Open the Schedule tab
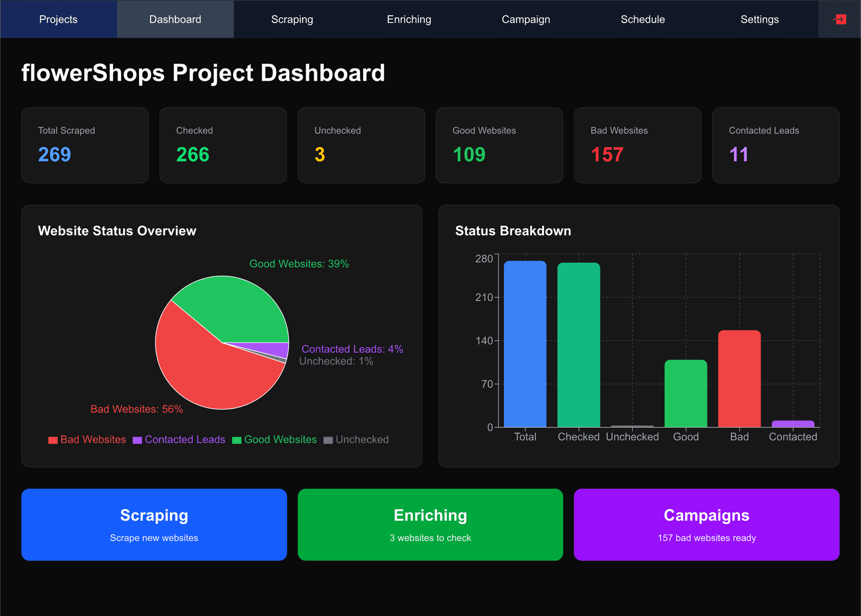Screen dimensions: 861x616 (x=643, y=19)
